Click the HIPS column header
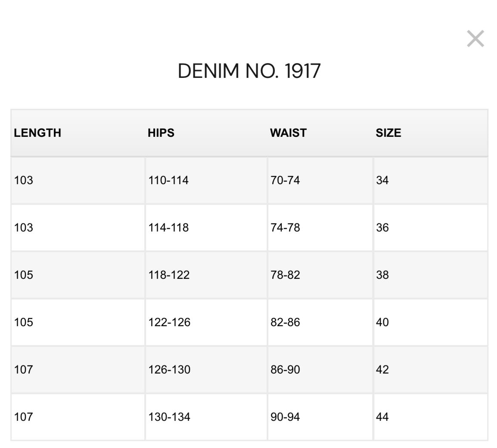 click(x=161, y=133)
